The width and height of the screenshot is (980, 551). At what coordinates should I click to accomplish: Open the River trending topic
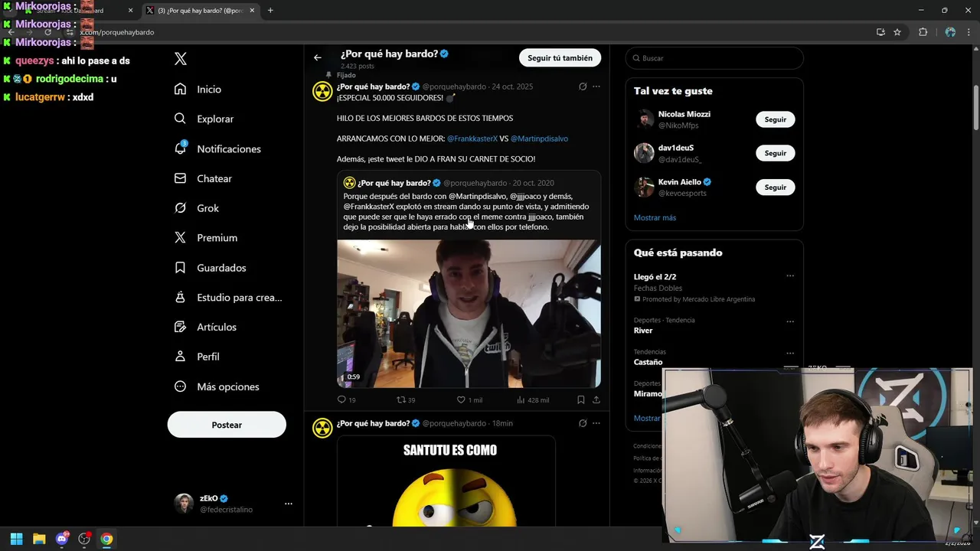[x=643, y=331]
